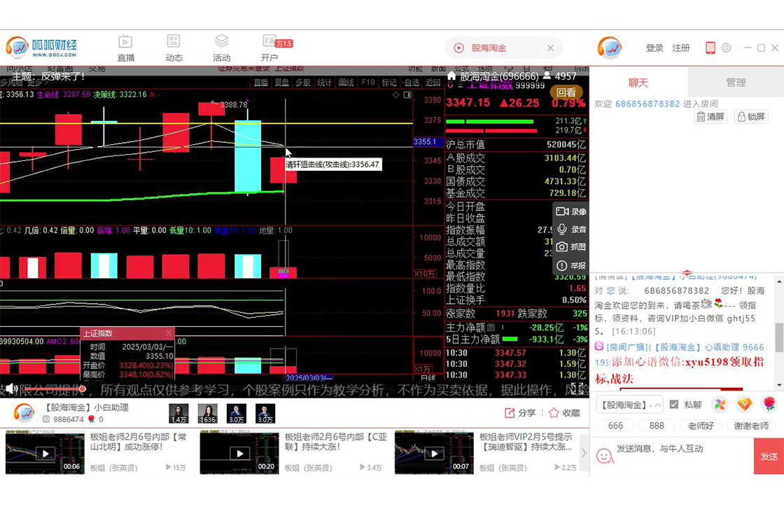Click the 收藏 favorite star
This screenshot has height=532, width=784.
click(x=564, y=413)
